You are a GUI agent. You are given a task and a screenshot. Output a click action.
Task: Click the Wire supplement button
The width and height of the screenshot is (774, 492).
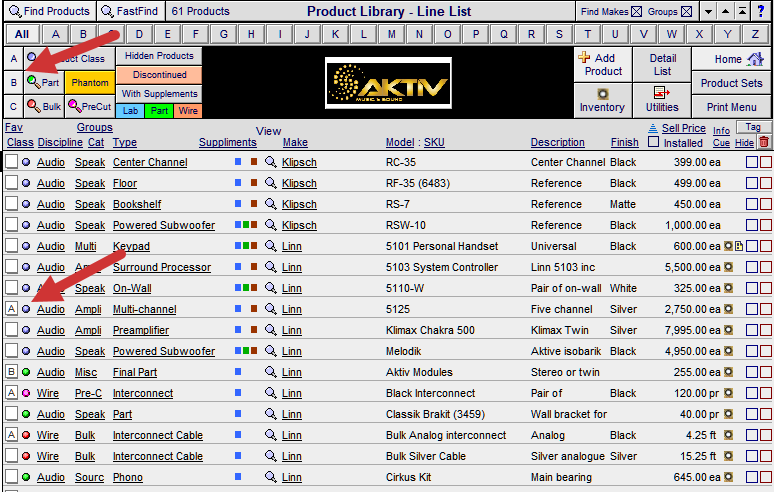click(188, 111)
